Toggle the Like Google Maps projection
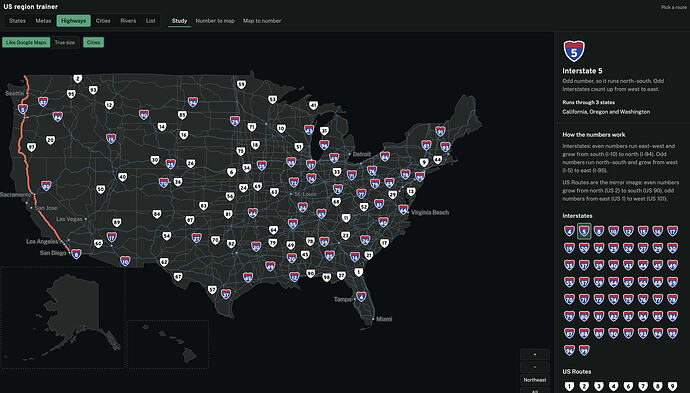Viewport: 690px width, 393px height. point(26,43)
